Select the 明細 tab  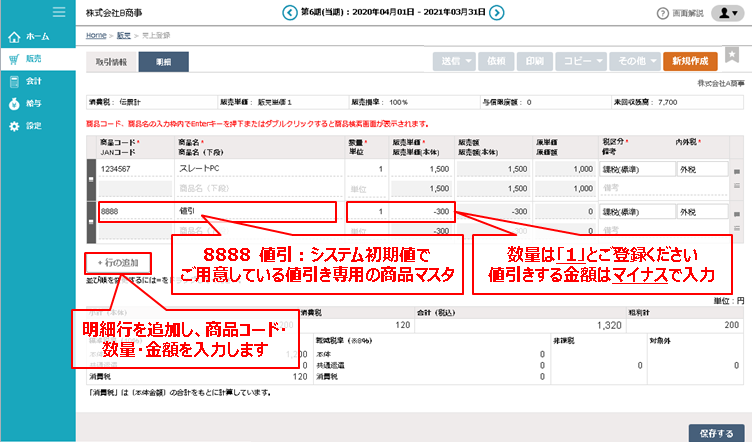(162, 61)
